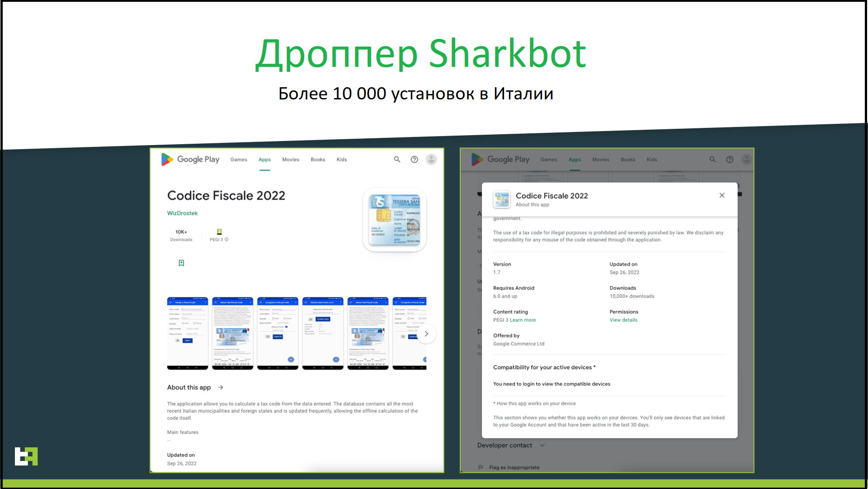Open the Books tab in right Google Play page
This screenshot has height=489, width=868.
pos(628,160)
